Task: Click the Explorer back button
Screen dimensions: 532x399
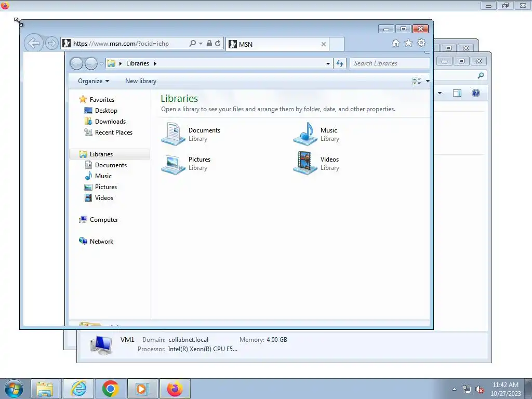Action: pyautogui.click(x=76, y=63)
